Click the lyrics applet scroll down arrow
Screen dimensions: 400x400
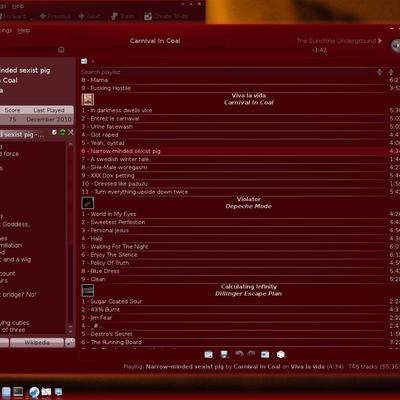click(x=70, y=331)
